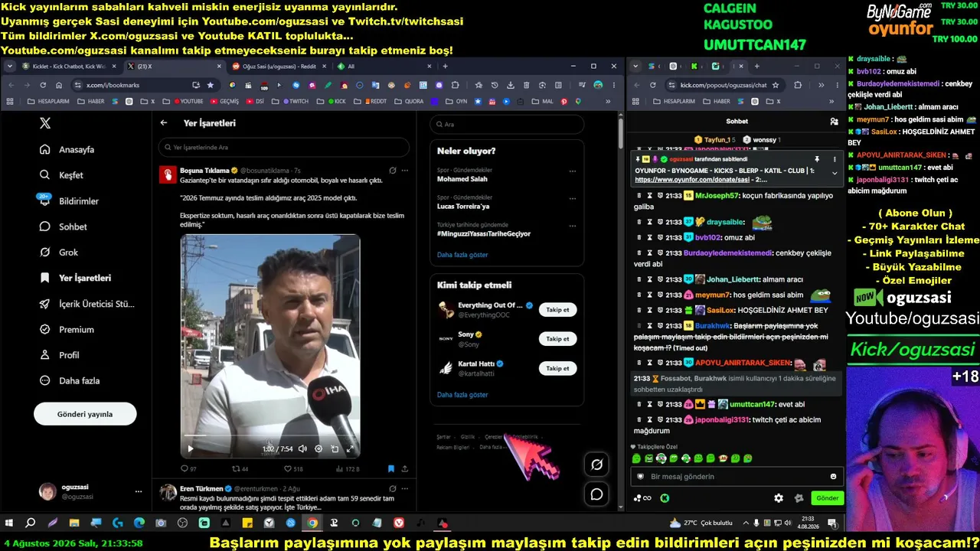Click the Gönderi yayınla button

click(x=85, y=414)
